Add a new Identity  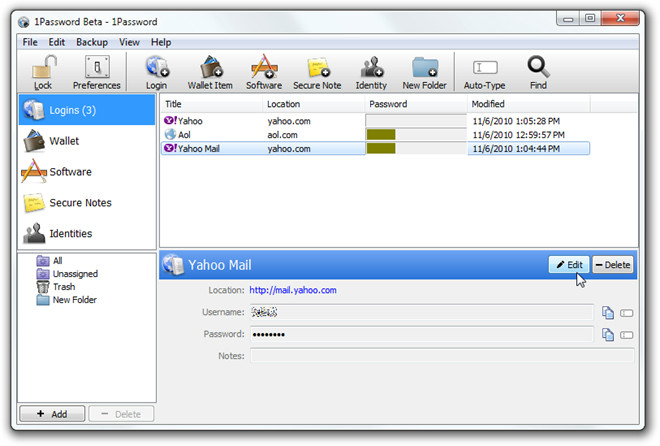(371, 72)
